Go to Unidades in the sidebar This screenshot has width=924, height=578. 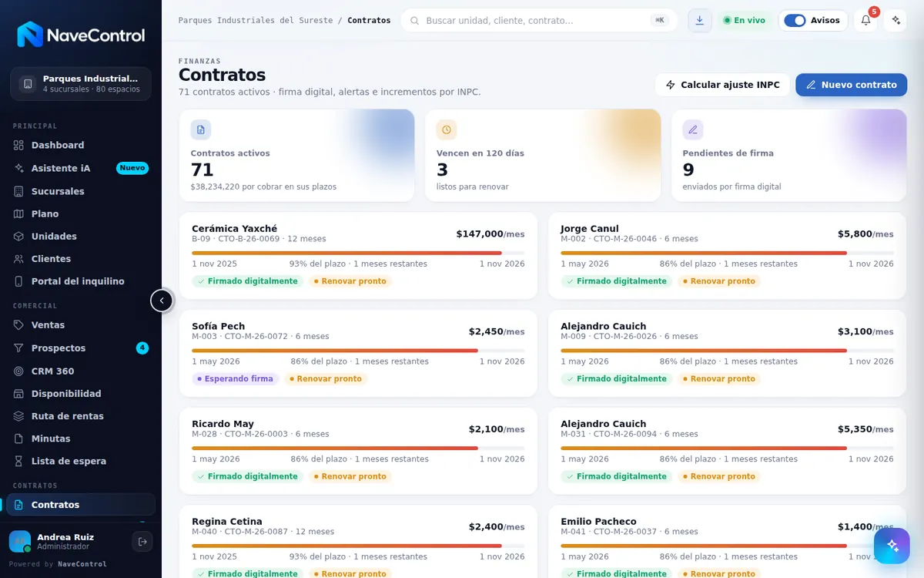point(81,236)
